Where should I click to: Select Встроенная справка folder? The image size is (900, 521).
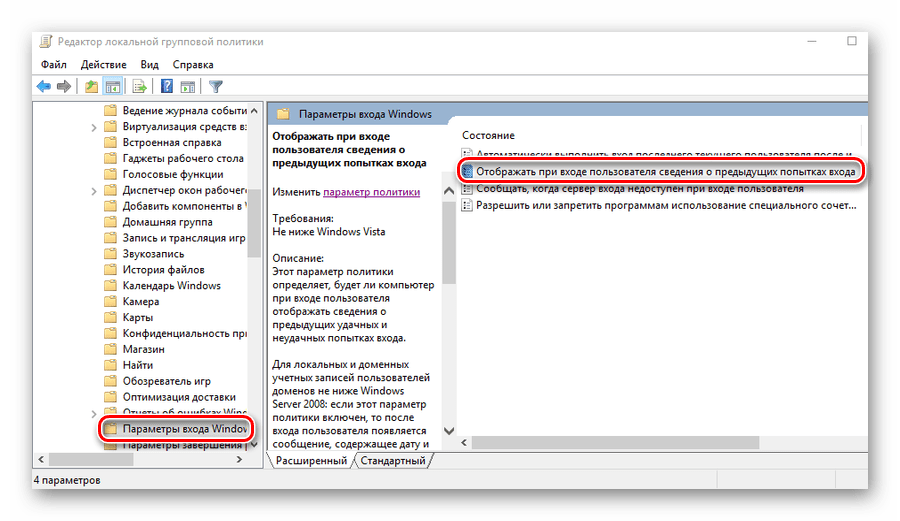(x=163, y=143)
